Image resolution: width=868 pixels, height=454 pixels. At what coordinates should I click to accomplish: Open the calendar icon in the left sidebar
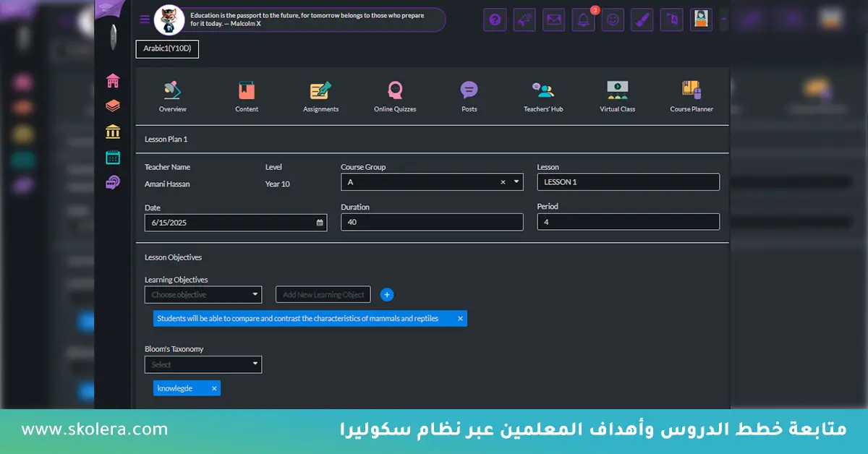(x=113, y=156)
